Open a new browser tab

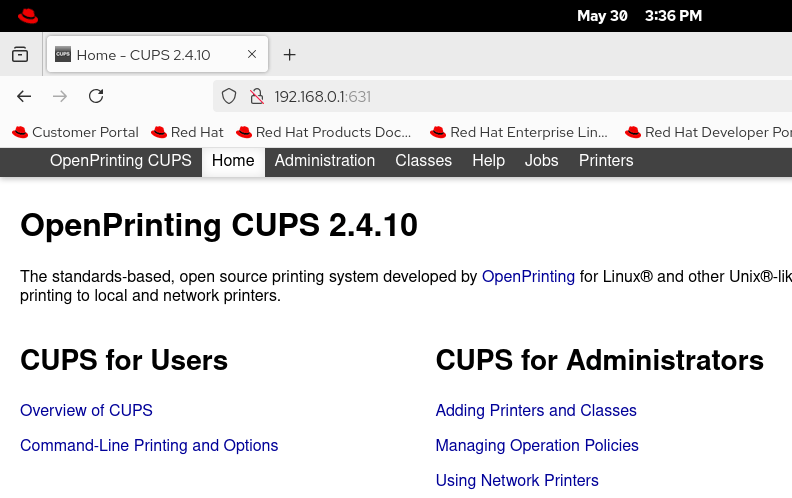(289, 55)
